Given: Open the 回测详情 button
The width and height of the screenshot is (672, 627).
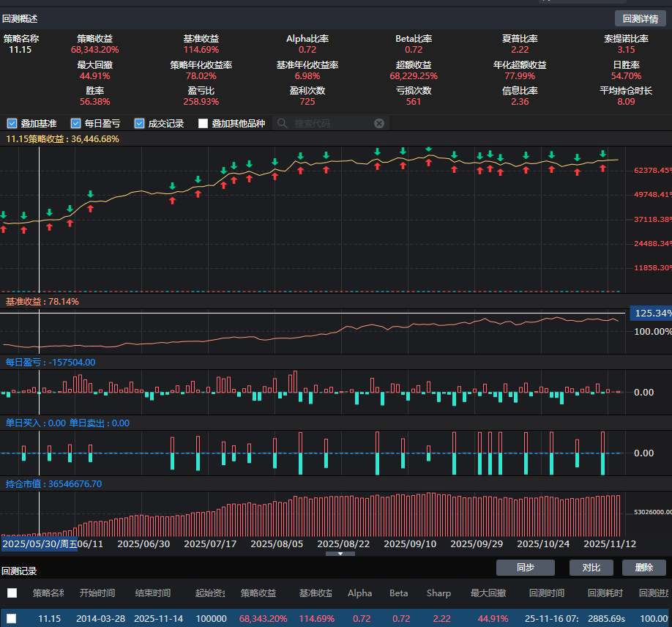Looking at the screenshot, I should click(640, 19).
